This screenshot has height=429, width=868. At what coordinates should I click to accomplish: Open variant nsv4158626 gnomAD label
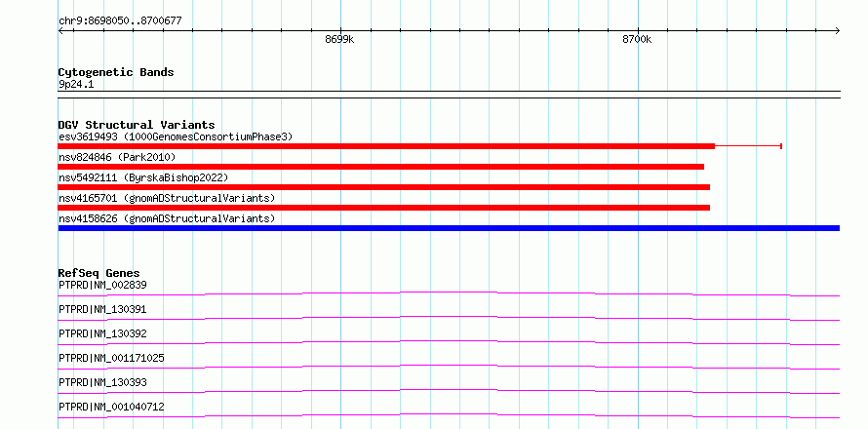point(167,218)
